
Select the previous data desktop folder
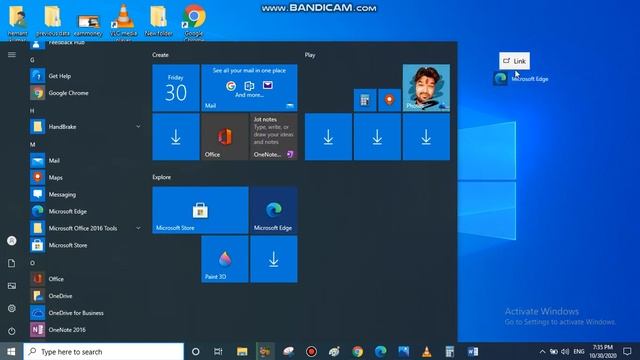click(53, 21)
